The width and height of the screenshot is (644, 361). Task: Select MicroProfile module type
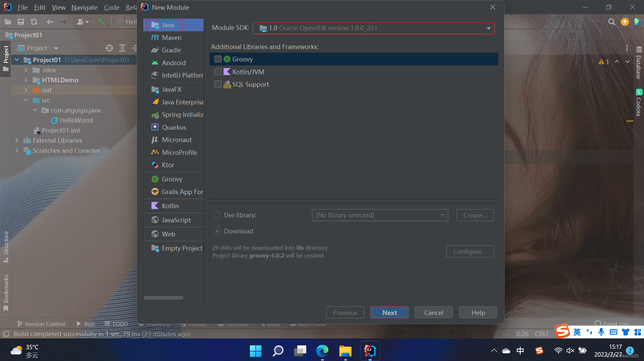coord(173,152)
